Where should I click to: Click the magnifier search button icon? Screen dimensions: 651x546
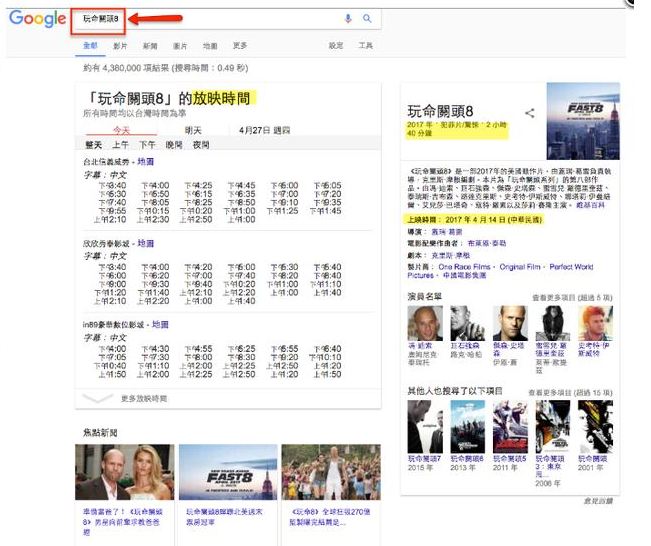(x=367, y=18)
